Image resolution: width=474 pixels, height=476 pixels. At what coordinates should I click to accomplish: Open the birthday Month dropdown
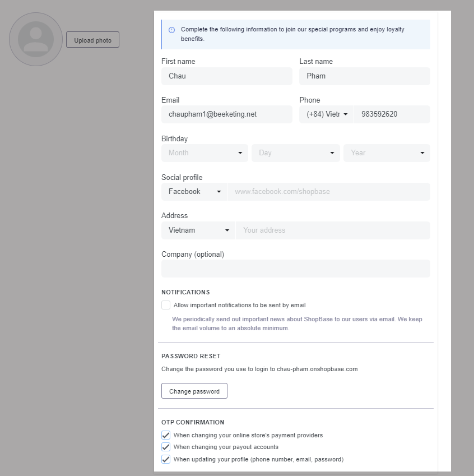point(205,153)
